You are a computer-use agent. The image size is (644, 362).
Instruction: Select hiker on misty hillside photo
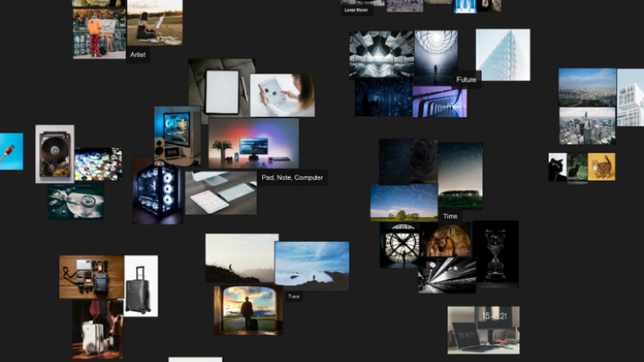(241, 258)
